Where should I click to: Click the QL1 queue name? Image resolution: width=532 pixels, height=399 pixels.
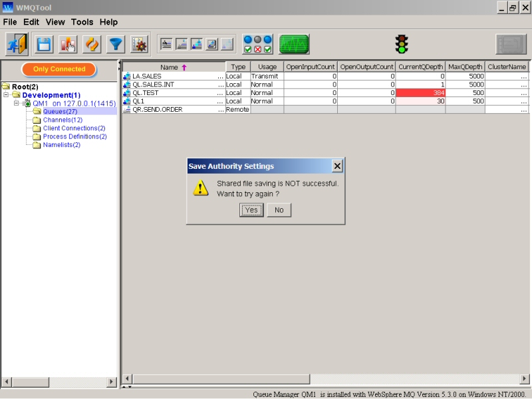[138, 101]
